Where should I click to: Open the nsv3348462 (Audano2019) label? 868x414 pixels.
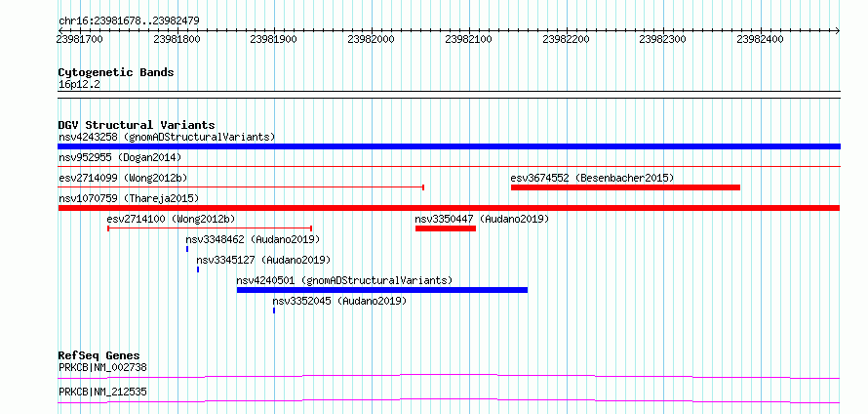[253, 239]
